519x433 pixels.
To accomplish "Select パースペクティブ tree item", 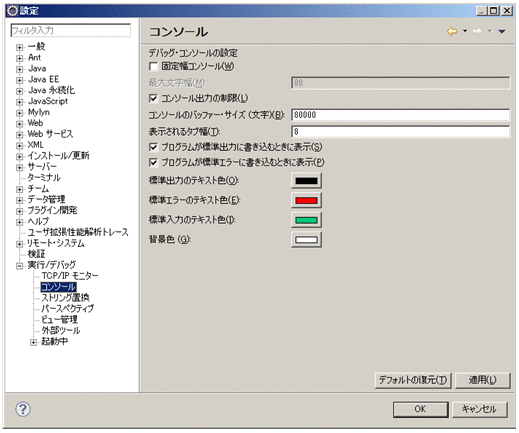I will point(68,308).
